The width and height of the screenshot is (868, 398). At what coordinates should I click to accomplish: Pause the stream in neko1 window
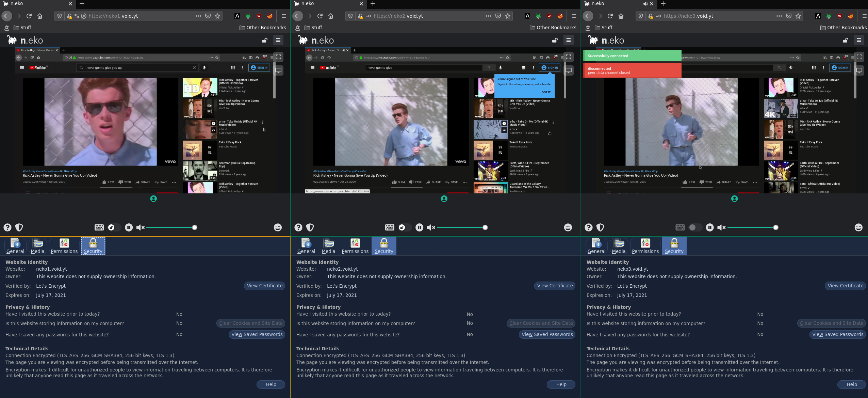tap(129, 227)
